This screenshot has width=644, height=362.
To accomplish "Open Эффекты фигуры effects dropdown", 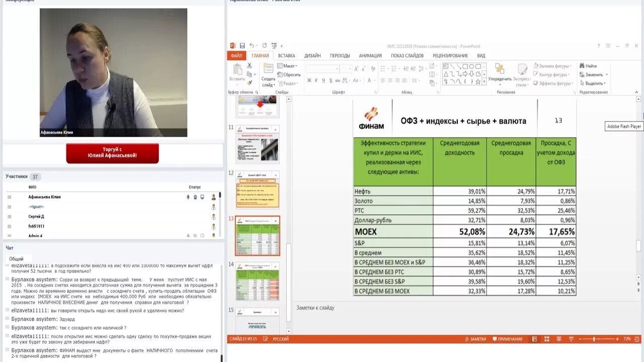I will coord(553,83).
